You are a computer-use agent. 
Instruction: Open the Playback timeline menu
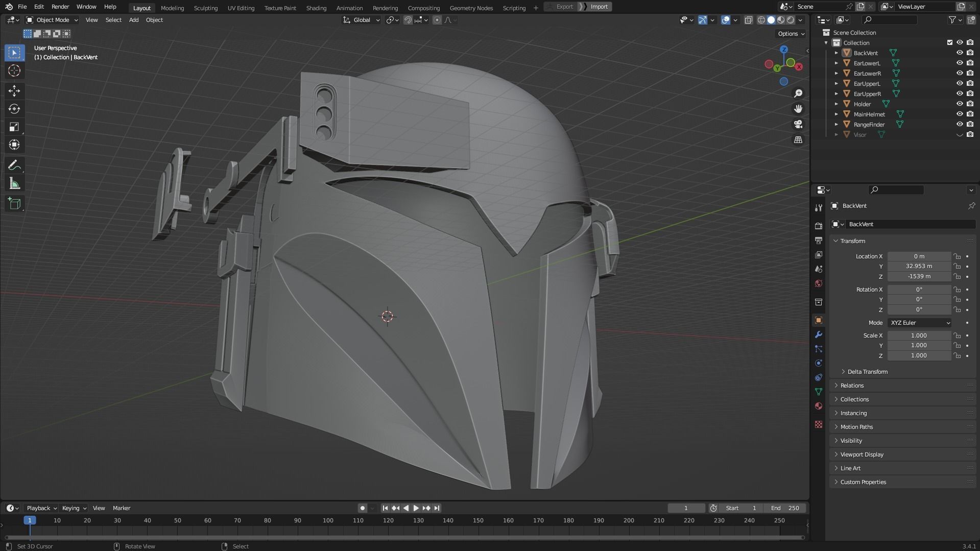click(x=41, y=508)
